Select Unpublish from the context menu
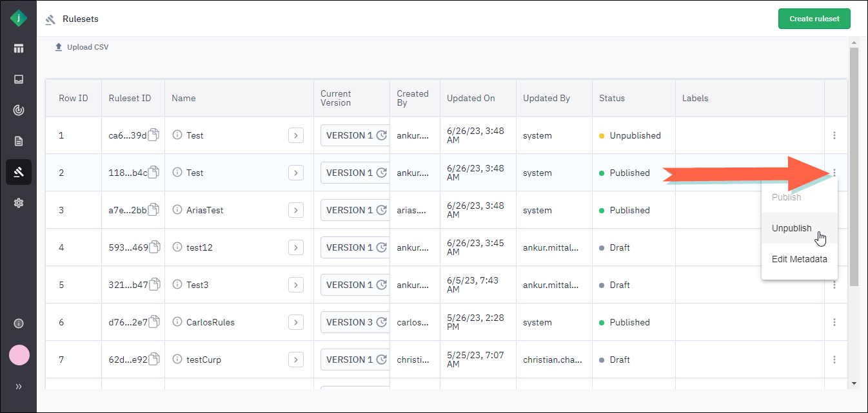Image resolution: width=868 pixels, height=413 pixels. [791, 228]
